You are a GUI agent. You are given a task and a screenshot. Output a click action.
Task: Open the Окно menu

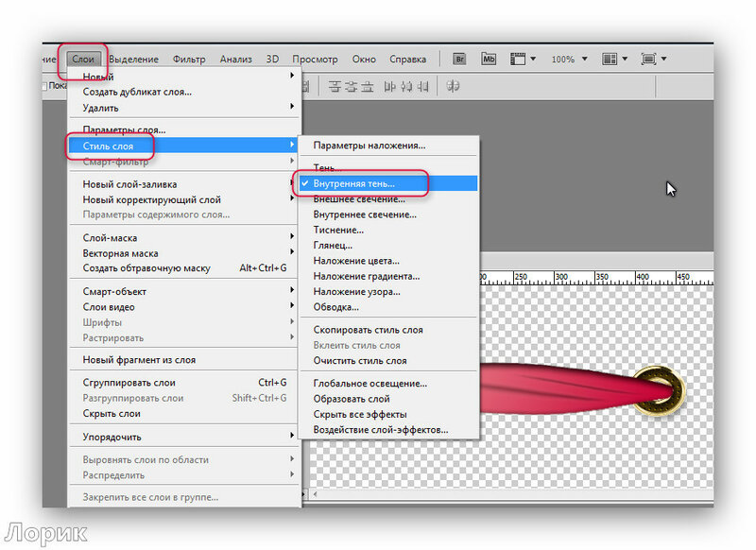(x=364, y=59)
